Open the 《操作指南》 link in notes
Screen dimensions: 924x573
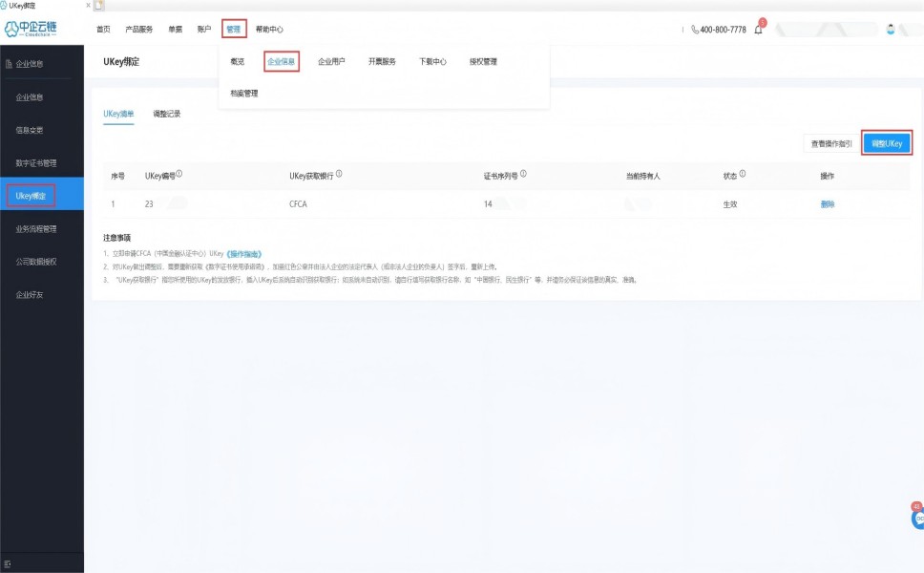point(244,254)
